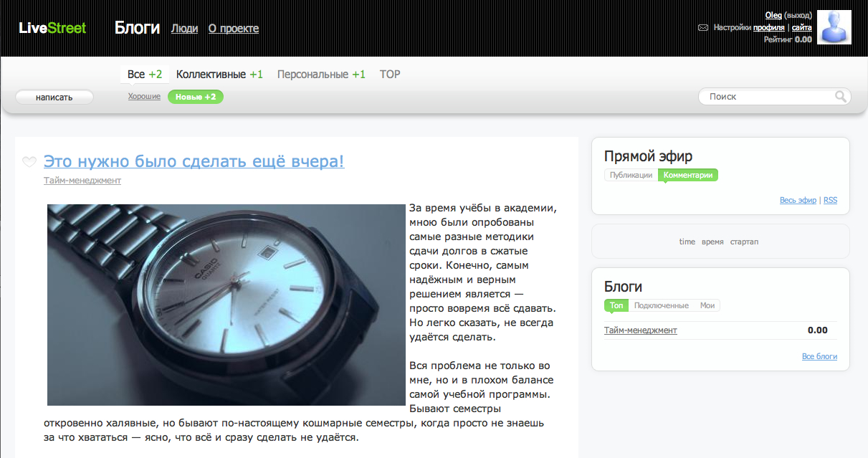Screen dimensions: 868x458
Task: Switch blogs block to Мои
Action: (707, 305)
